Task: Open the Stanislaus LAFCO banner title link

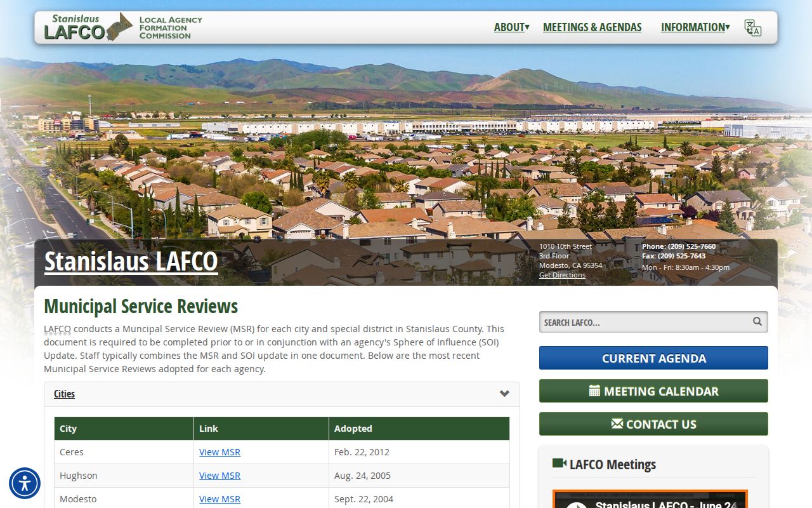Action: [131, 262]
